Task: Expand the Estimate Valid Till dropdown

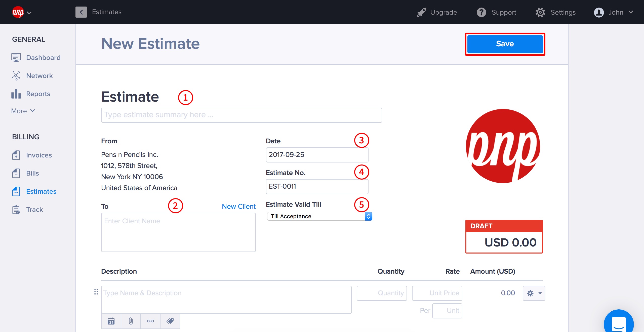Action: (x=319, y=216)
